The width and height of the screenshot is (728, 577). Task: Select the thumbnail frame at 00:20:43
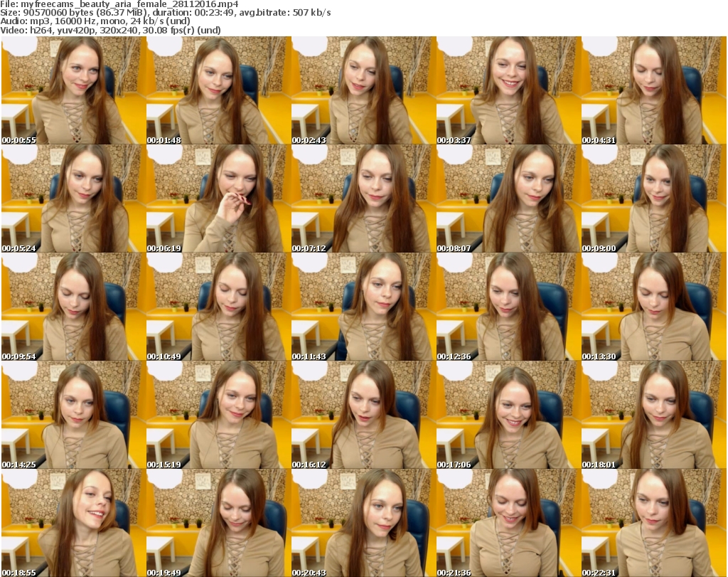pos(363,523)
